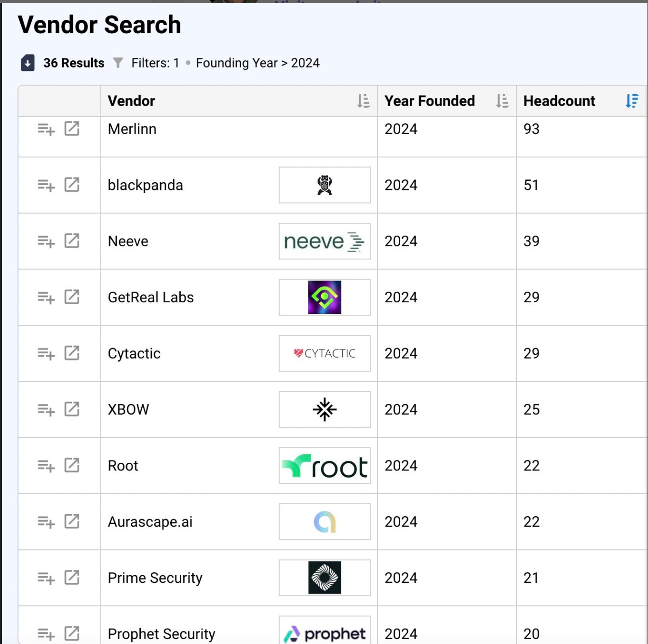
Task: Open Neeve external link icon
Action: (x=72, y=241)
